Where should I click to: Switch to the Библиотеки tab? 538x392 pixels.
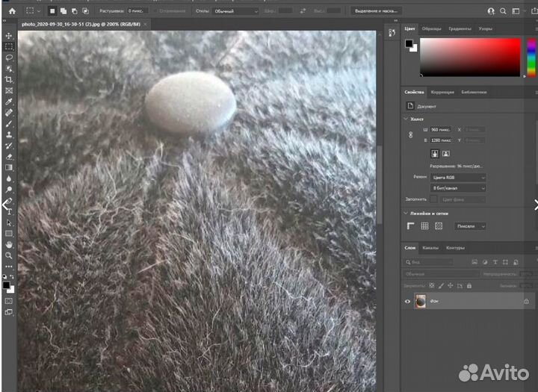click(474, 93)
